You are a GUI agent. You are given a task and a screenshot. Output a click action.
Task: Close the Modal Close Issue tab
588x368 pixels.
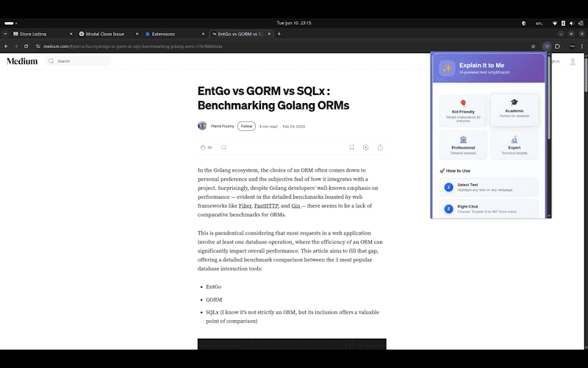tap(137, 34)
